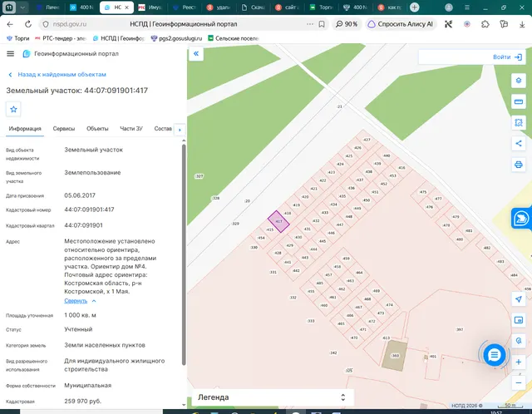The image size is (532, 414).
Task: Show more tabs with the right arrow
Action: (x=180, y=130)
